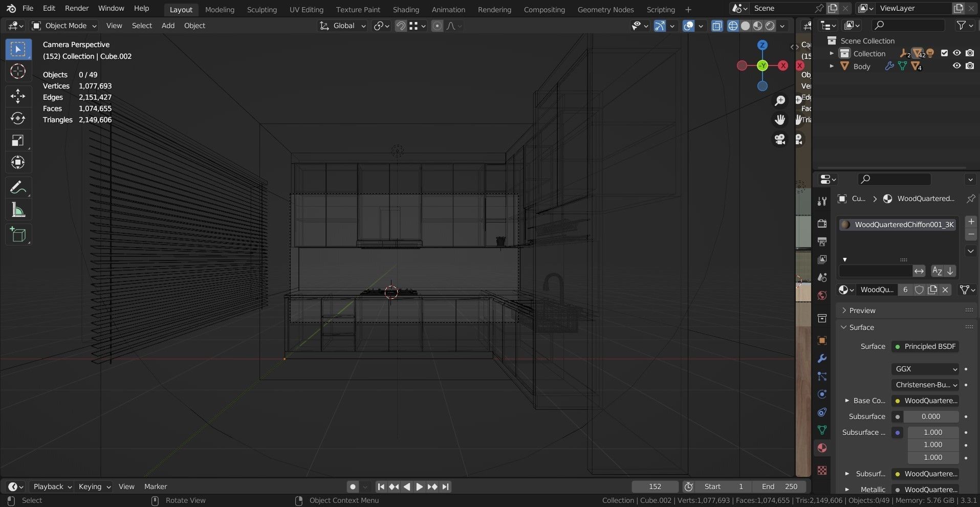Expand the Collection tree item

click(x=832, y=53)
